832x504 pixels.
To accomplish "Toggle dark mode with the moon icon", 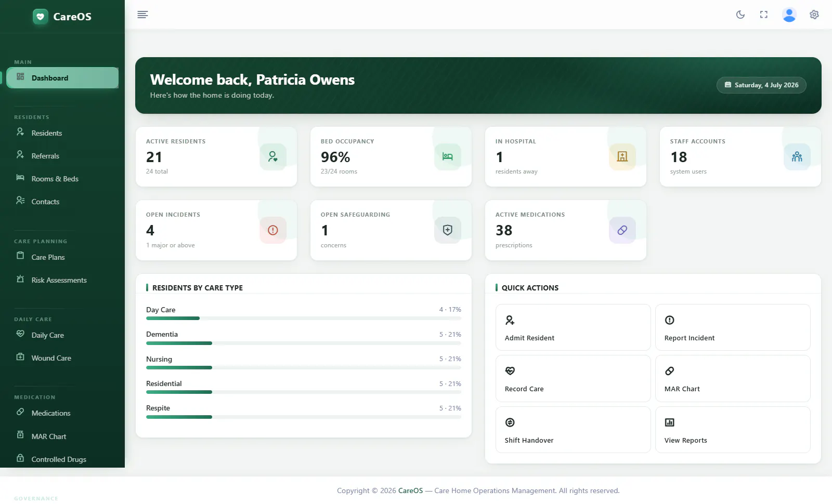I will pos(740,15).
